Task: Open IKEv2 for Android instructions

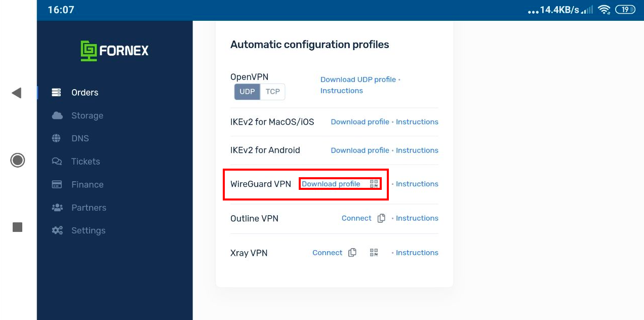Action: pyautogui.click(x=417, y=150)
